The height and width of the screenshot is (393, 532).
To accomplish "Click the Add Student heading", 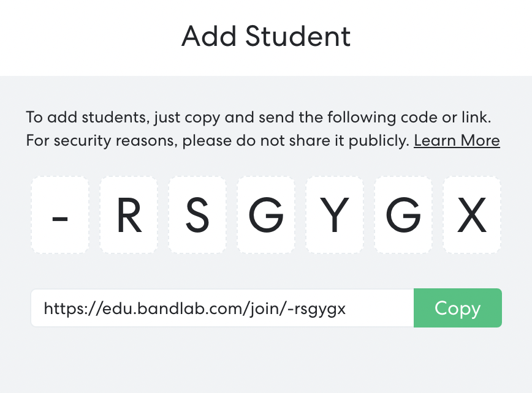I will click(266, 37).
